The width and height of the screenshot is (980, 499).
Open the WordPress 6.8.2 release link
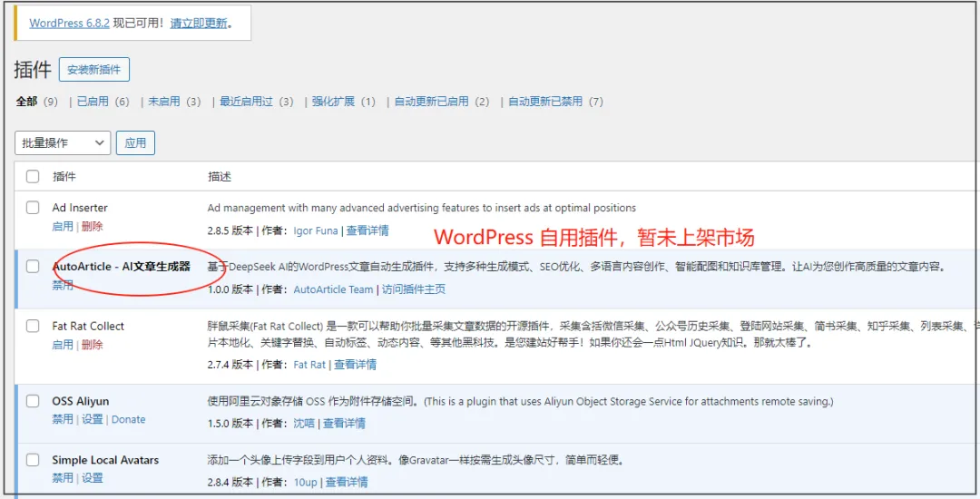[x=69, y=23]
